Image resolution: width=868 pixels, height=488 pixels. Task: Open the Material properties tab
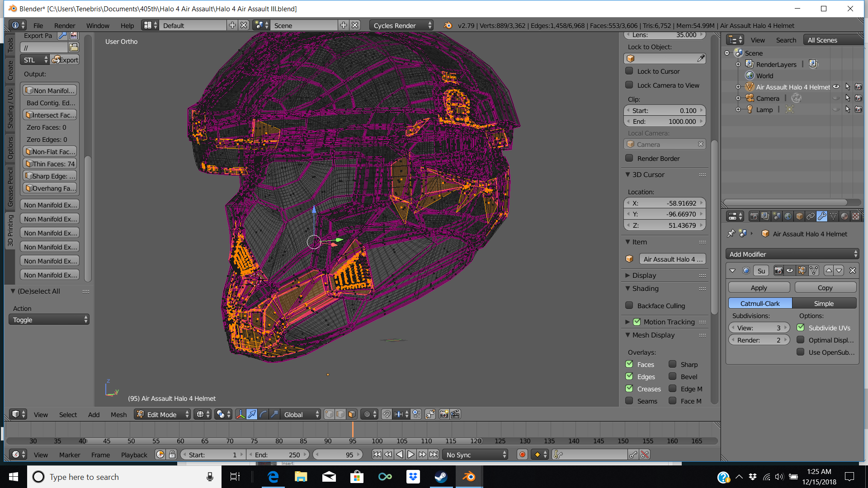(x=844, y=216)
